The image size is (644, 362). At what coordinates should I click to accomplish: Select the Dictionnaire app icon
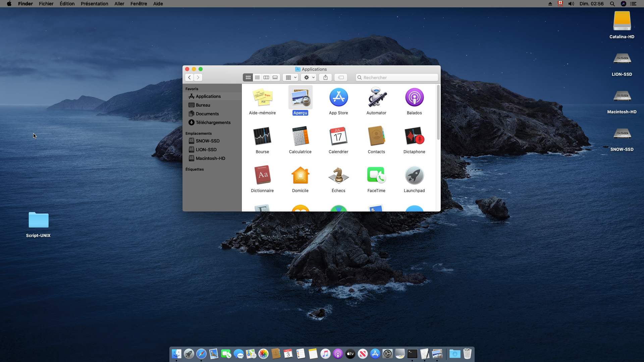coord(262,175)
